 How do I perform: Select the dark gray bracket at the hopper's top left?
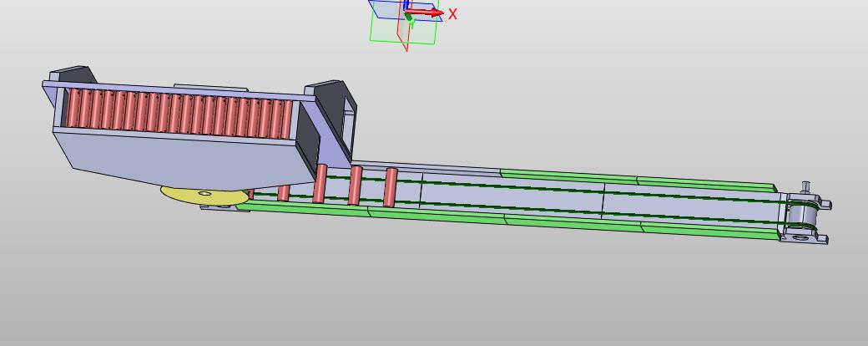click(73, 74)
